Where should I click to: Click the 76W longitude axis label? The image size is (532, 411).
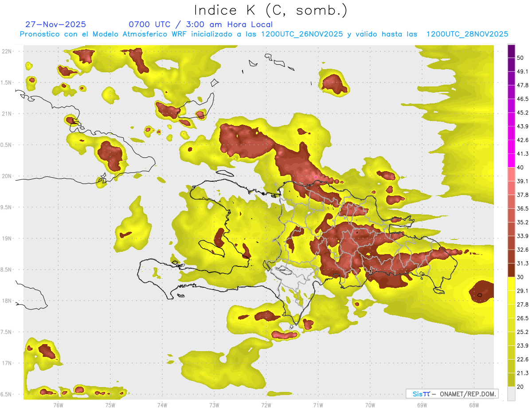click(58, 405)
